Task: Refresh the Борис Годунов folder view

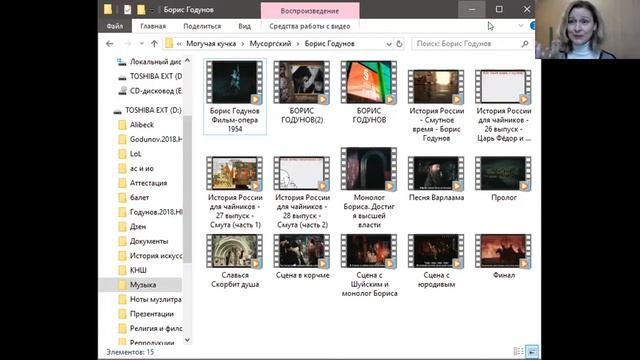Action: tap(399, 44)
